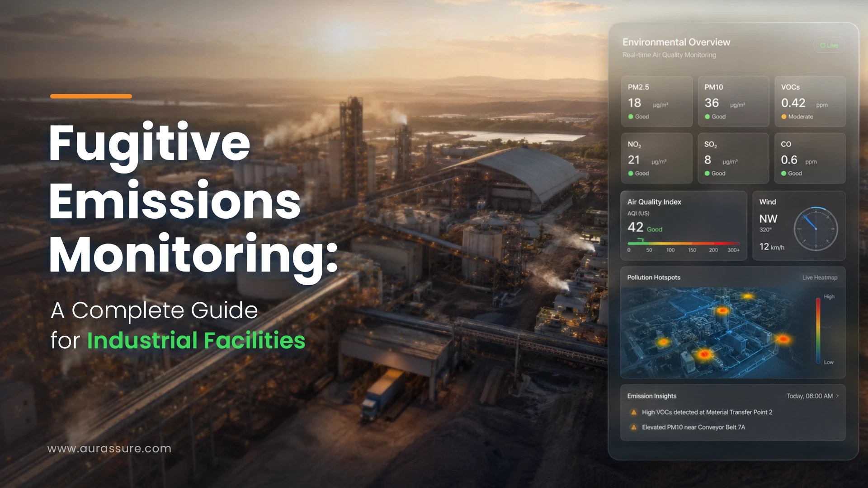Screen dimensions: 868x488
Task: Click the Air Quality Index heading
Action: pyautogui.click(x=654, y=202)
